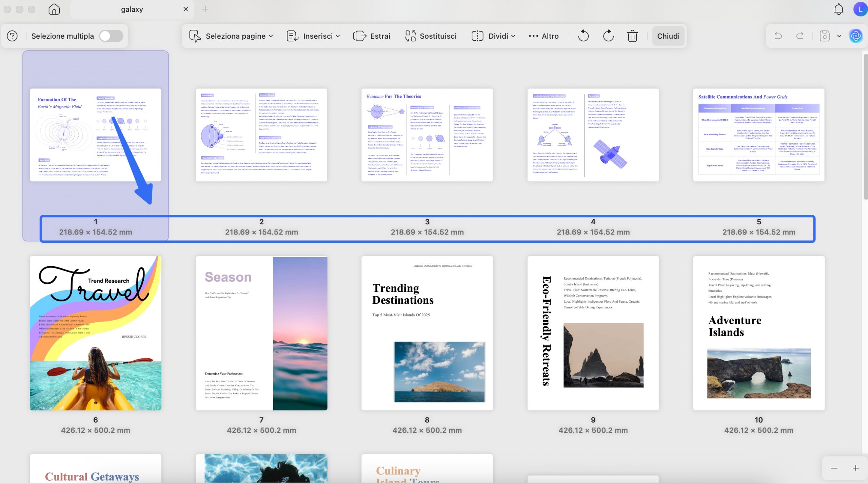
Task: Rotate pages counterclockwise
Action: pos(583,36)
